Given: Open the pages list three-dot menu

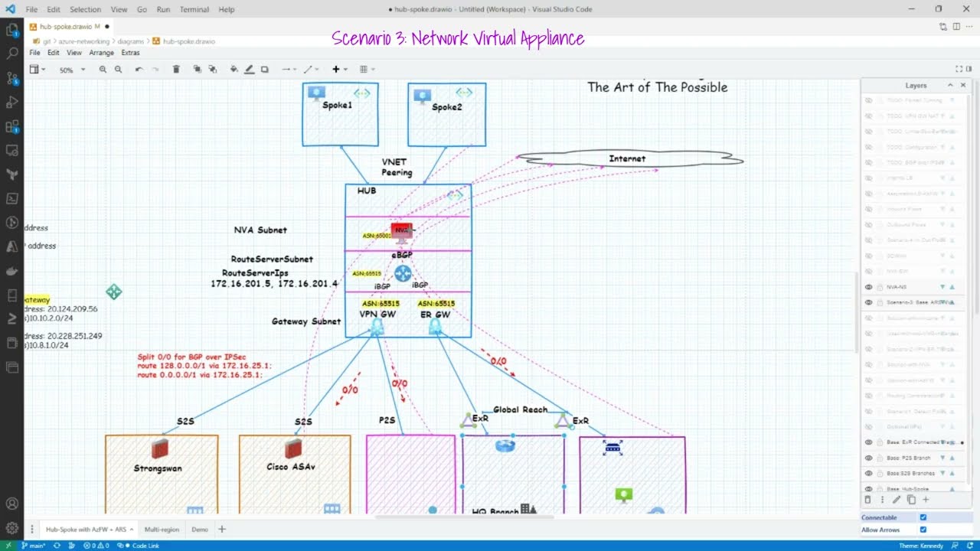Looking at the screenshot, I should pyautogui.click(x=32, y=530).
